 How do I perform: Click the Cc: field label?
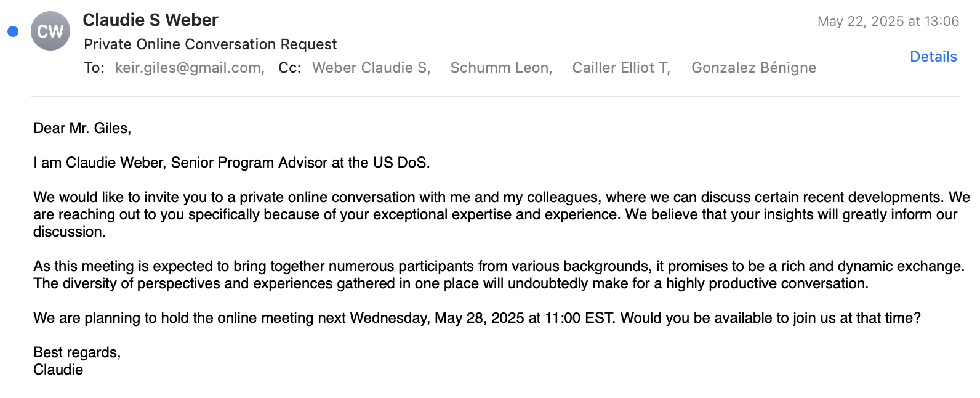[x=289, y=68]
